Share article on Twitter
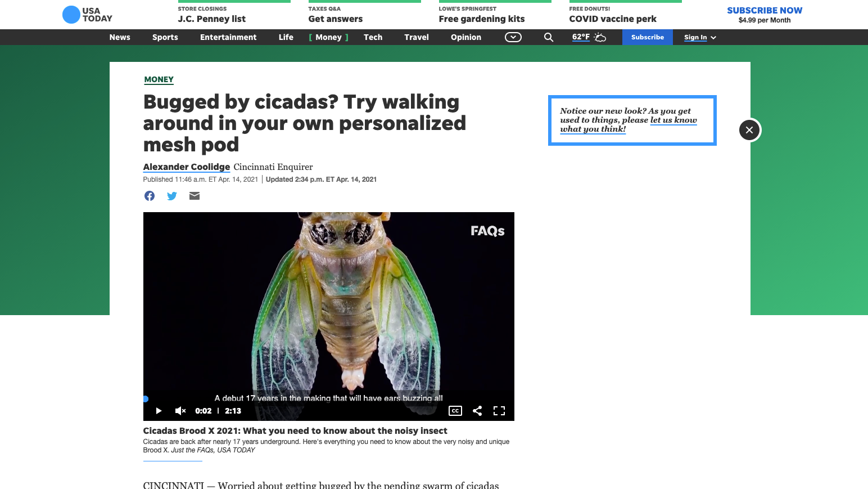 (x=172, y=196)
